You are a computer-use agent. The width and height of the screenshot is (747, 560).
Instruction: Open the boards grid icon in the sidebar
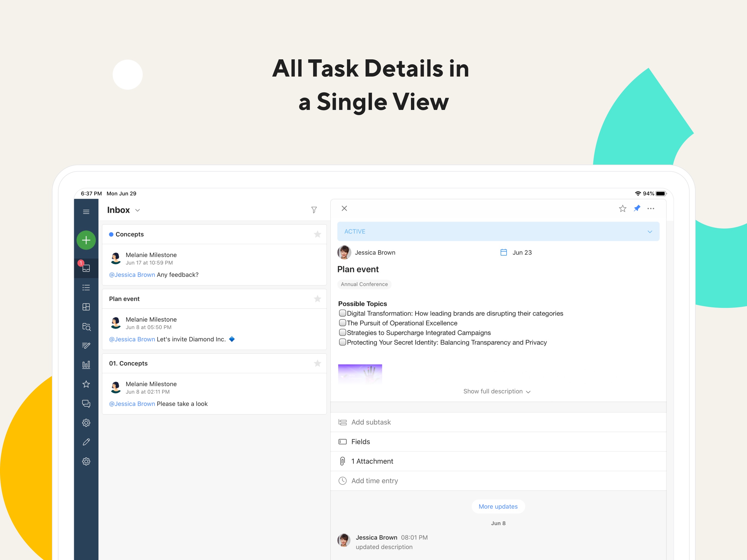[x=86, y=307]
